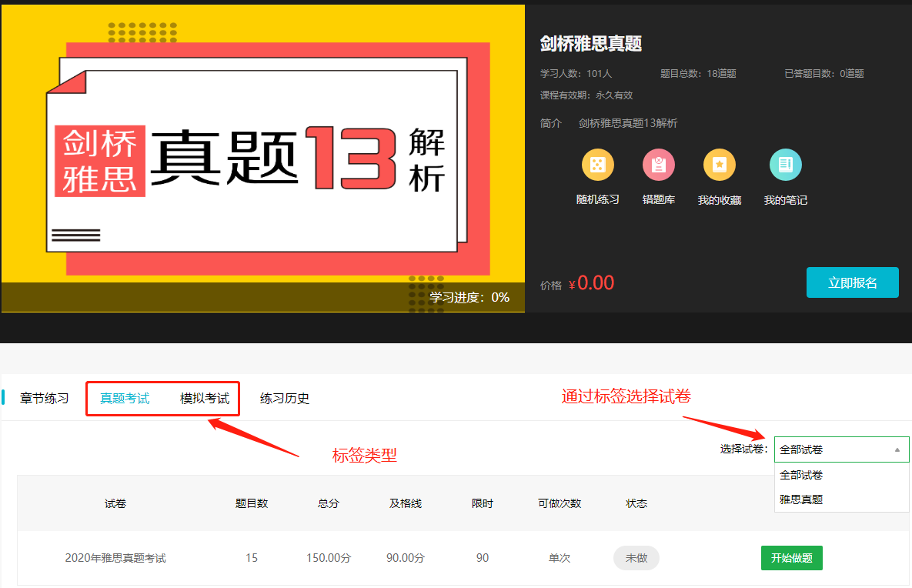912x588 pixels.
Task: Click the 未做 status badge
Action: [636, 558]
